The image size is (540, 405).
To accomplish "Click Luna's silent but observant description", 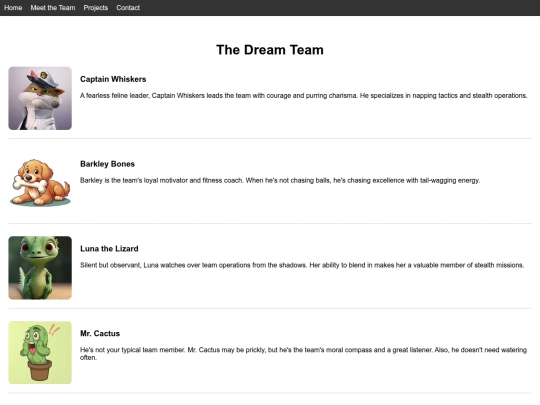I will click(302, 265).
